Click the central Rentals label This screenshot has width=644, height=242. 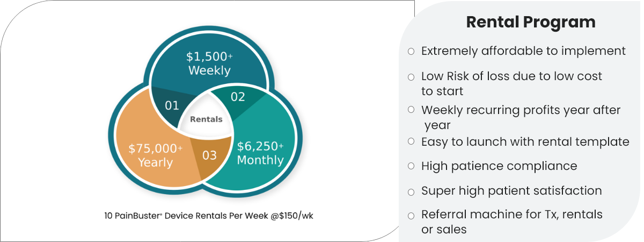point(206,119)
